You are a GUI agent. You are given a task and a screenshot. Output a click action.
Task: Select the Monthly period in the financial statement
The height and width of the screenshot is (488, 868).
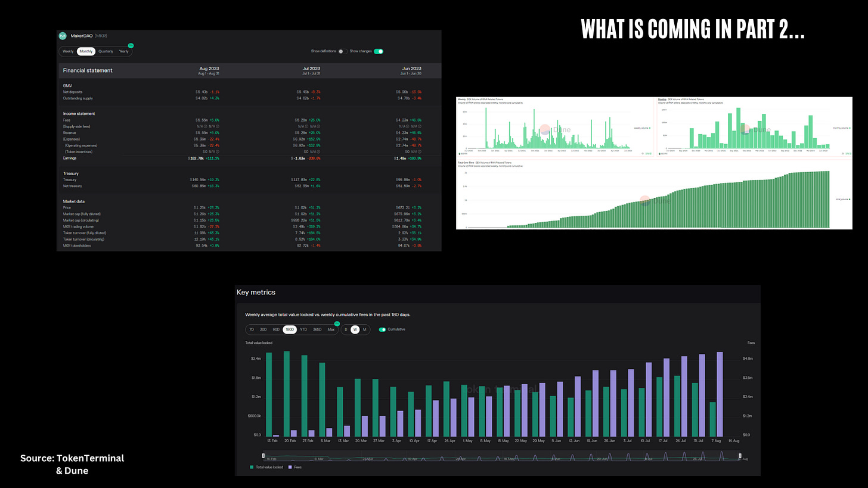(x=86, y=51)
